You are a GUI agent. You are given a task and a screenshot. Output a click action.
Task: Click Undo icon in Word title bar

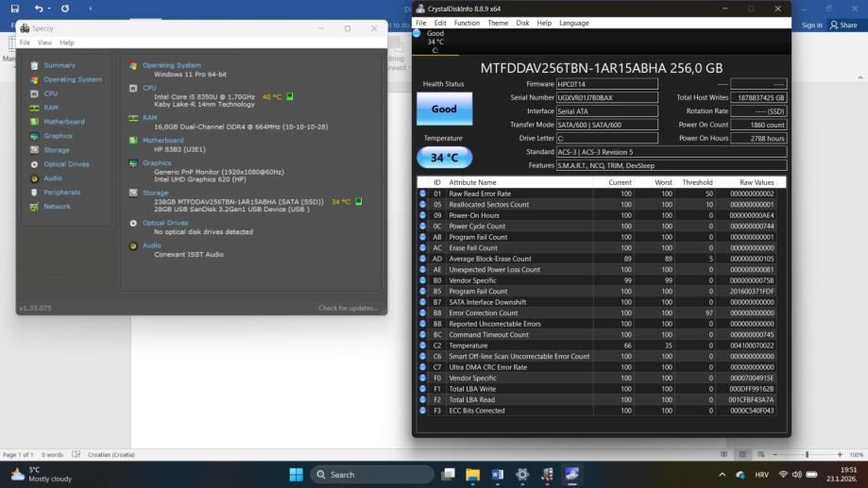coord(38,8)
